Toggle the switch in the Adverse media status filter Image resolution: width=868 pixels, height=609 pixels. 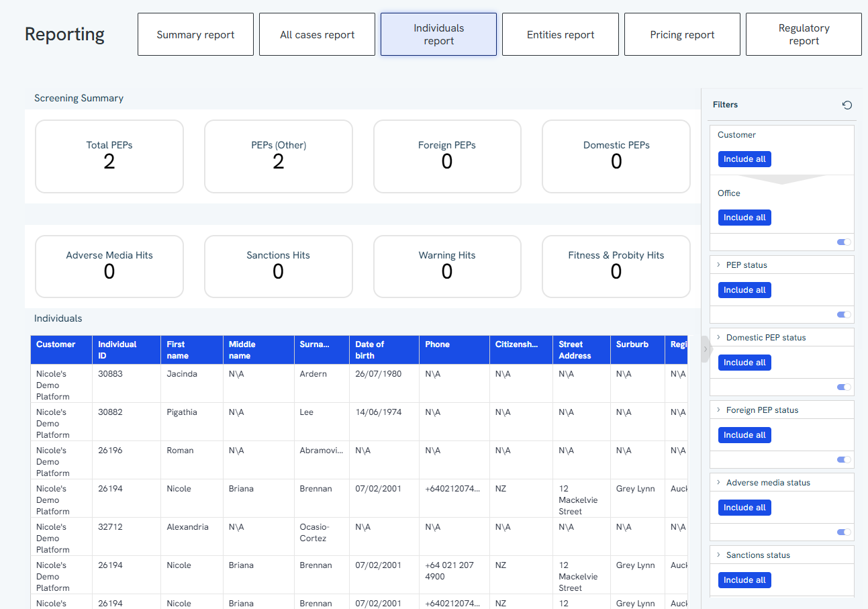844,532
